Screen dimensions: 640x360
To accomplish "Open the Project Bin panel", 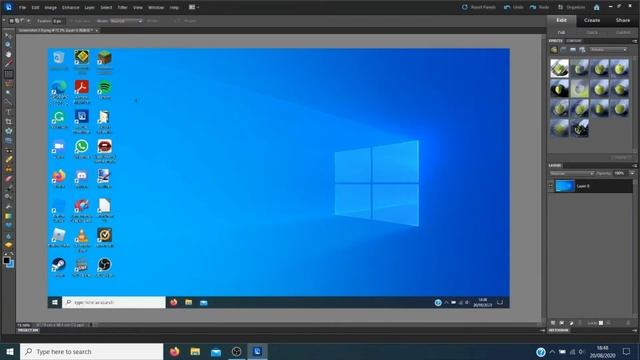I will 28,330.
